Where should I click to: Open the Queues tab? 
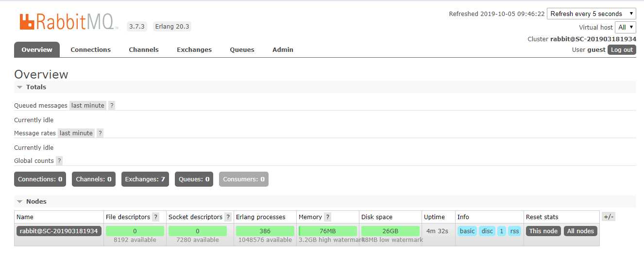pos(242,49)
